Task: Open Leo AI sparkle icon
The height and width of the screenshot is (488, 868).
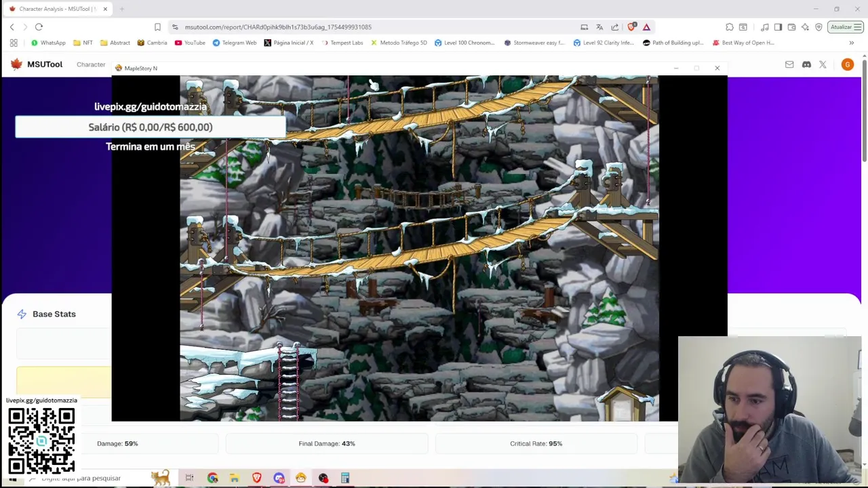Action: 805,27
